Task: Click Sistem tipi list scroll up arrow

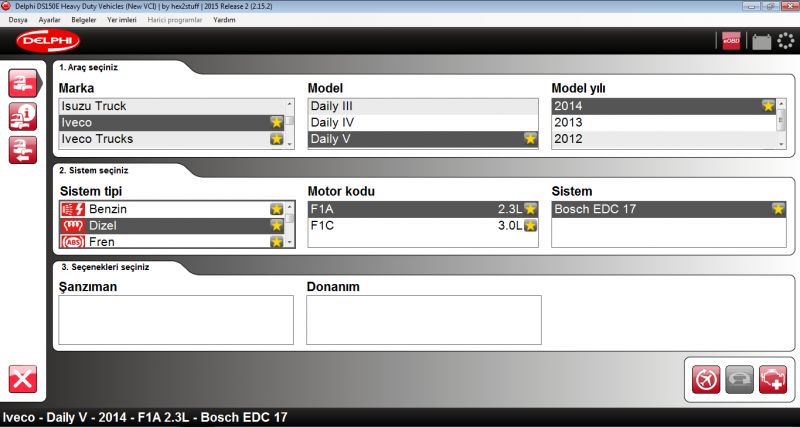Action: (x=290, y=207)
